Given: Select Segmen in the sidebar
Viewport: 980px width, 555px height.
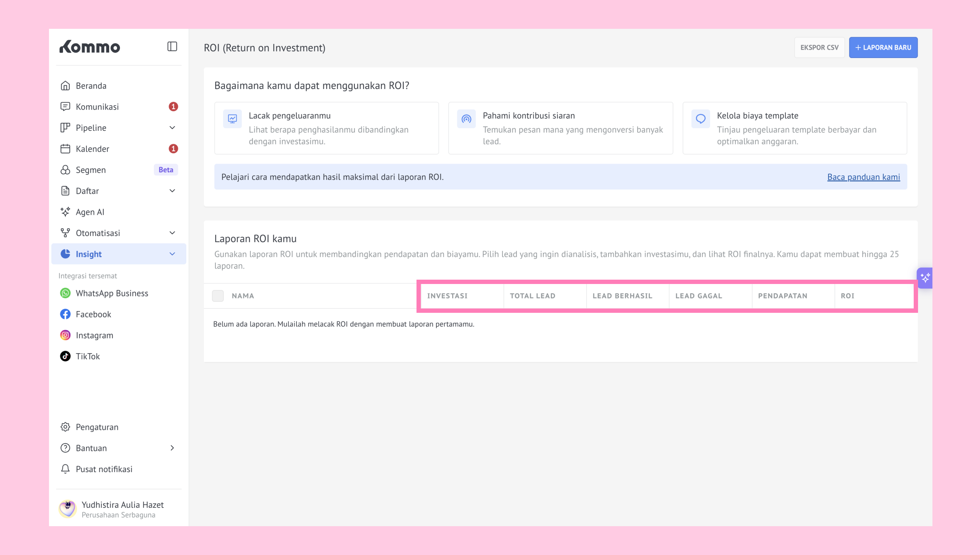Looking at the screenshot, I should pyautogui.click(x=119, y=170).
